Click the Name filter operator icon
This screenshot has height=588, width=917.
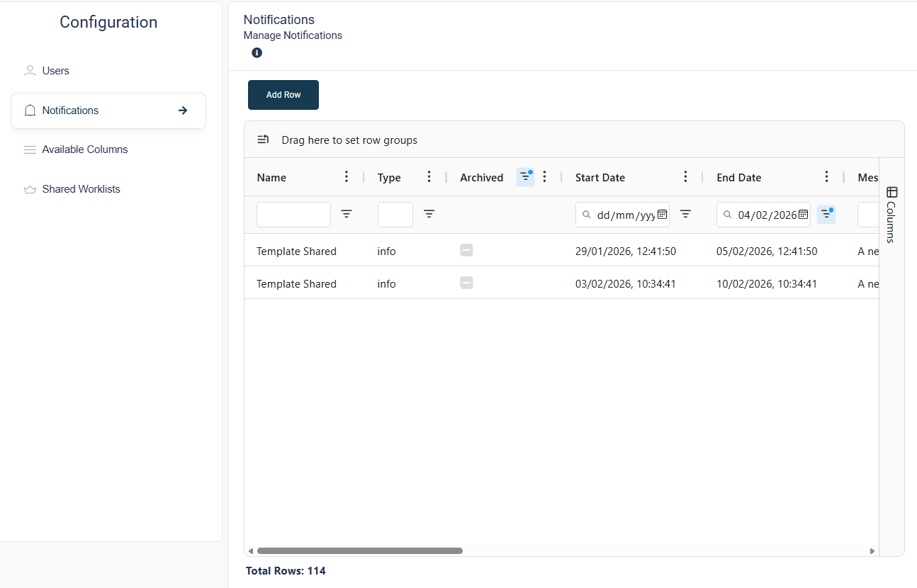pos(347,214)
